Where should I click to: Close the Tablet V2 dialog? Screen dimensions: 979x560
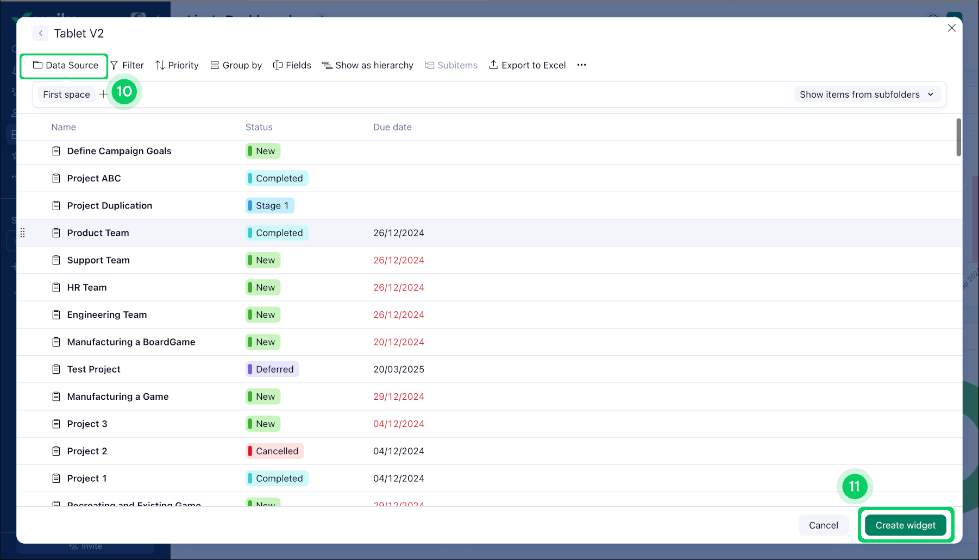click(951, 28)
